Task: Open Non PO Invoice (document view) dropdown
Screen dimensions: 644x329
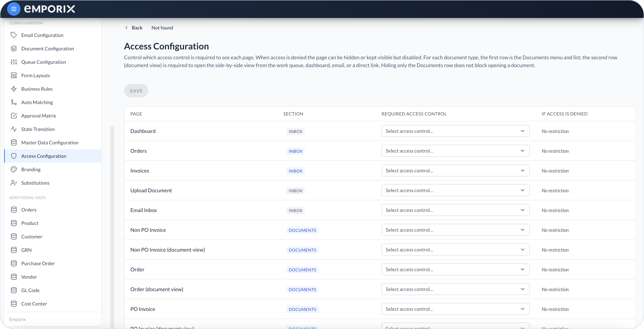Action: pos(455,250)
